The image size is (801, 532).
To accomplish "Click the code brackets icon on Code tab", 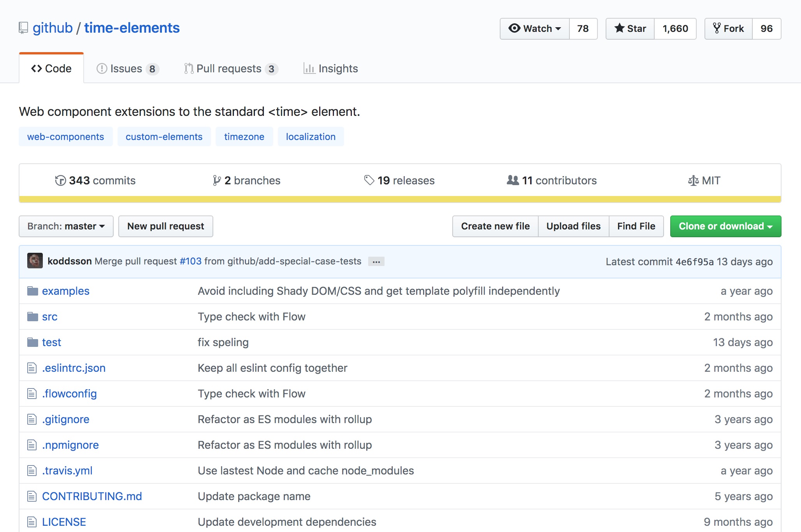I will [x=37, y=69].
